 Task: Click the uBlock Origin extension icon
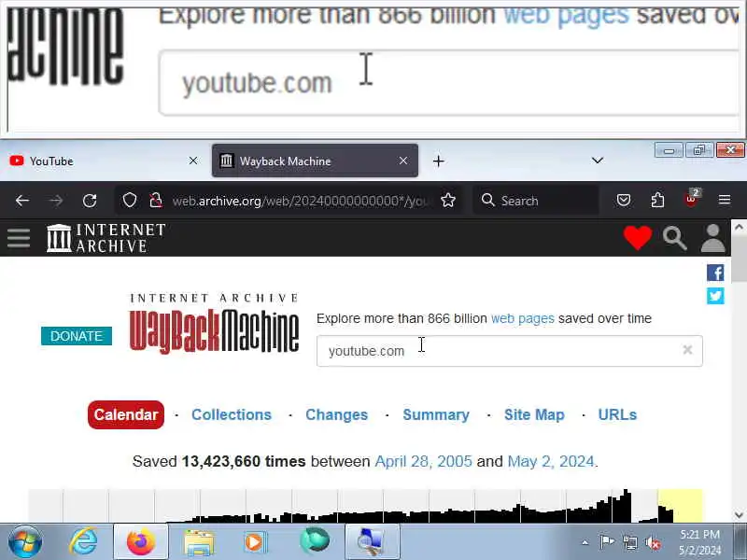click(x=691, y=199)
